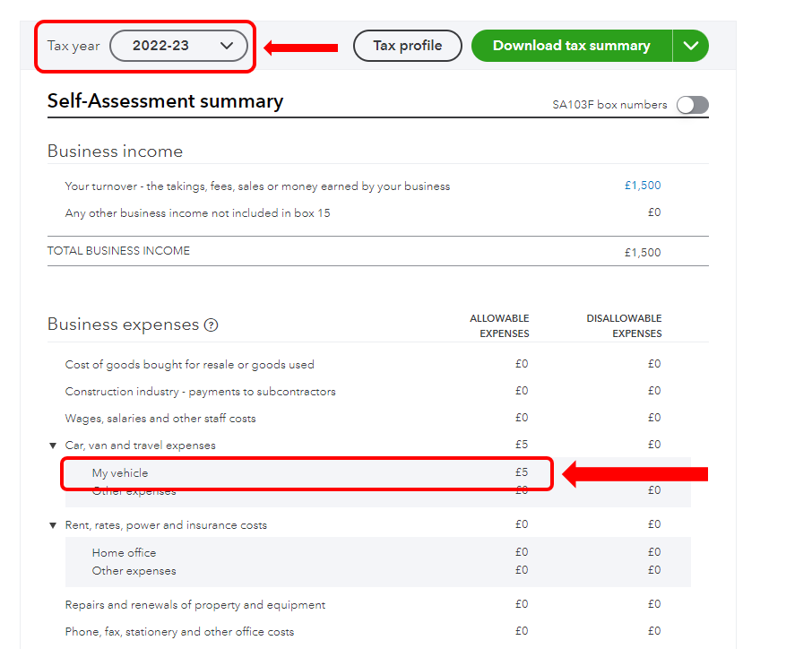Click the collapse triangle for Rent, rates costs
812x649 pixels.
[x=53, y=524]
